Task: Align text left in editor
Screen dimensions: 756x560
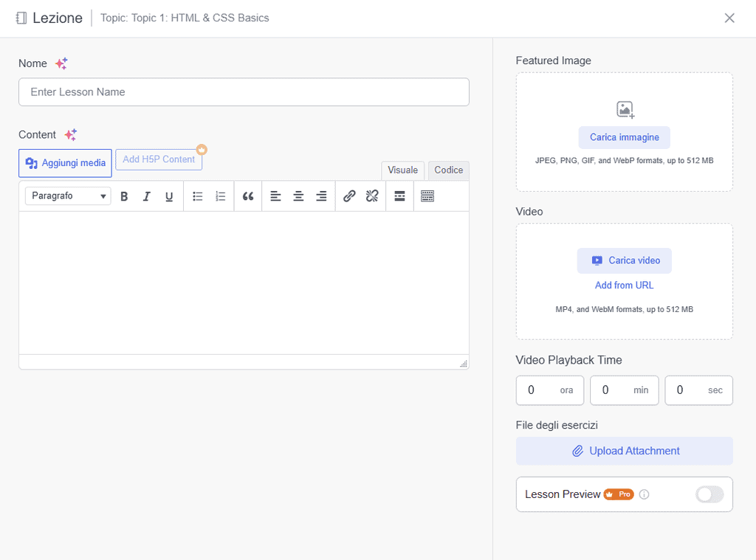Action: (x=275, y=196)
